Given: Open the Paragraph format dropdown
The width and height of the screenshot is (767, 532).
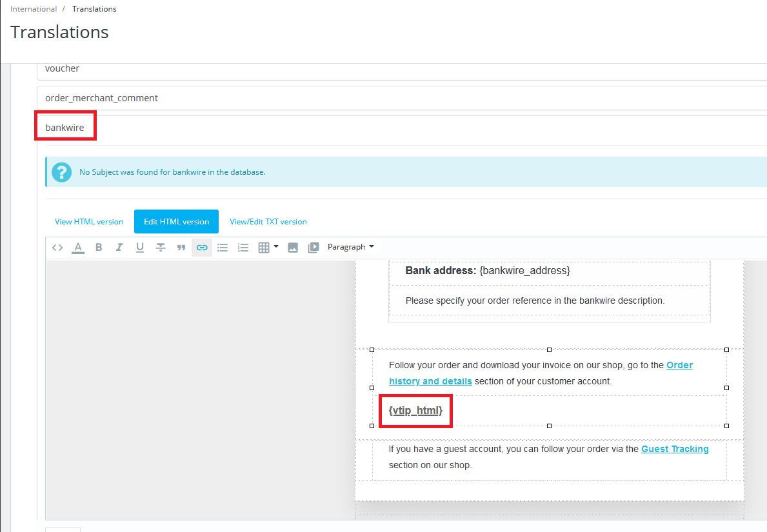Looking at the screenshot, I should [351, 247].
